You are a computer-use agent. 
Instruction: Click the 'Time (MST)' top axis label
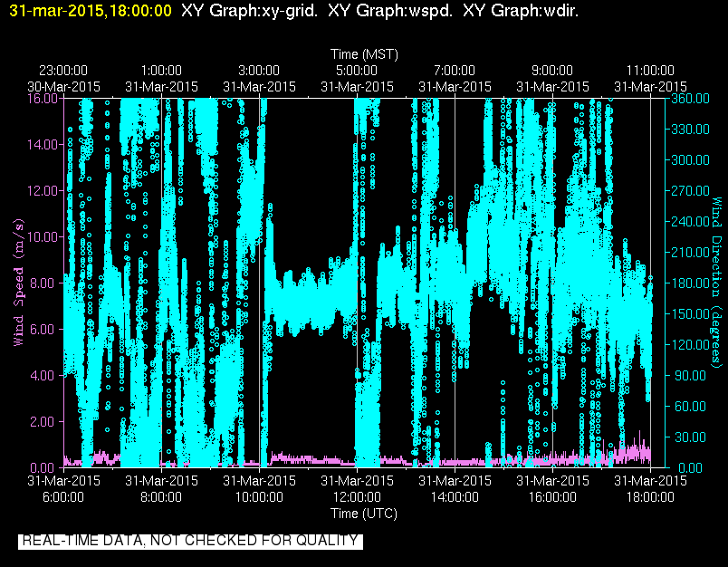364,54
